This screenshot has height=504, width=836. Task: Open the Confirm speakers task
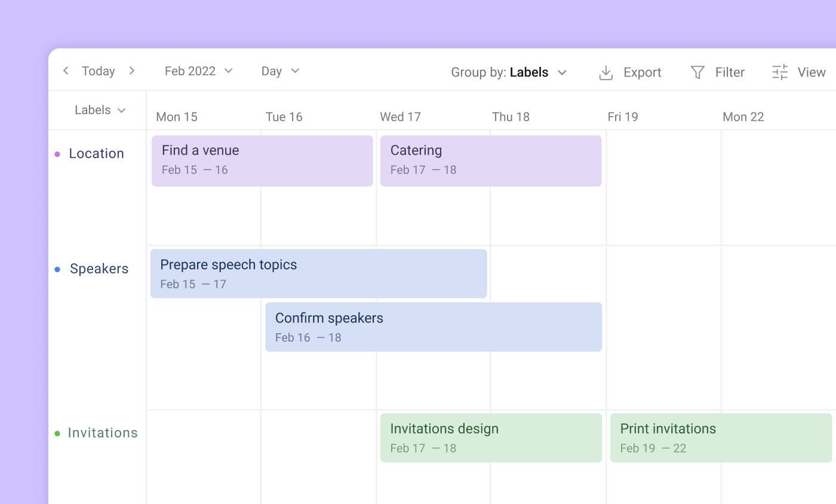click(434, 326)
